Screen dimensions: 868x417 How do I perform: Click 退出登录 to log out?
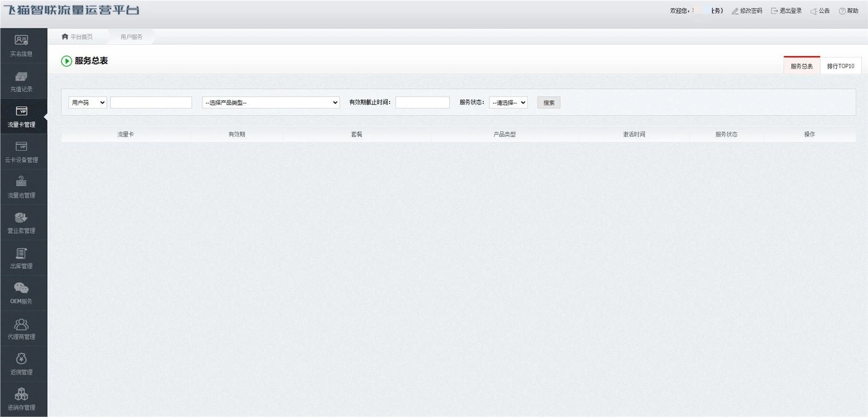(x=787, y=11)
